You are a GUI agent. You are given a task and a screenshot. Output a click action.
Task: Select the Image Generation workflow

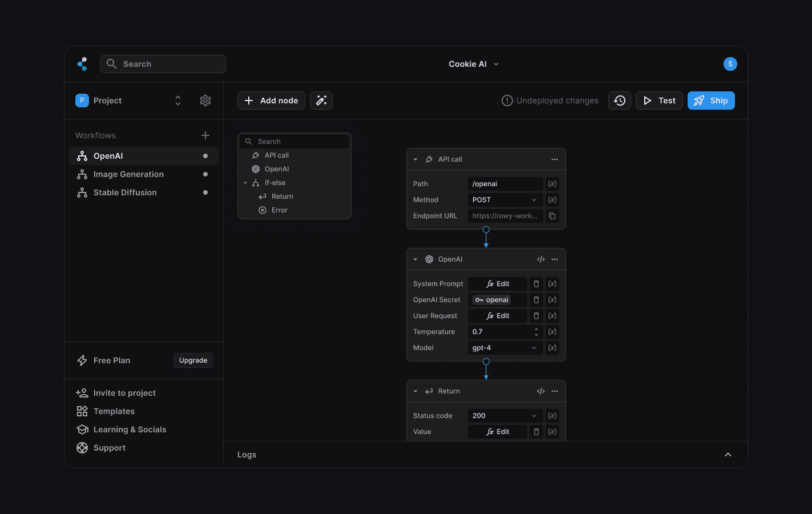pyautogui.click(x=128, y=174)
